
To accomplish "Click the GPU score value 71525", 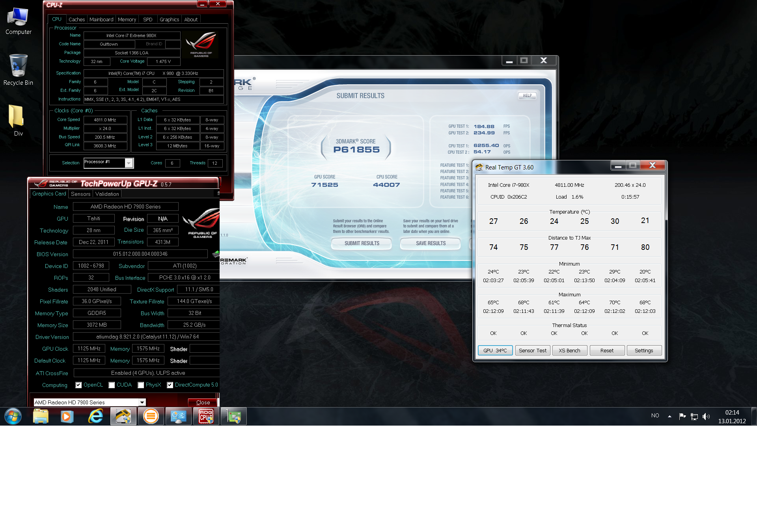I will (x=325, y=185).
